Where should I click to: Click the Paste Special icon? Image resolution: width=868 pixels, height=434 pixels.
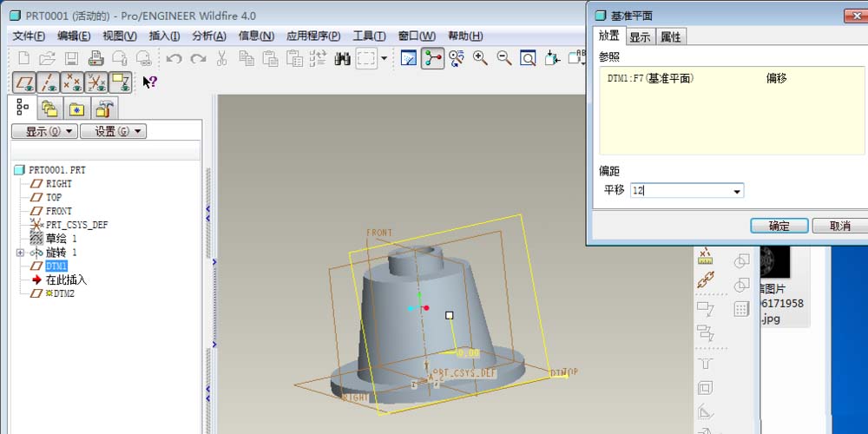pyautogui.click(x=294, y=58)
